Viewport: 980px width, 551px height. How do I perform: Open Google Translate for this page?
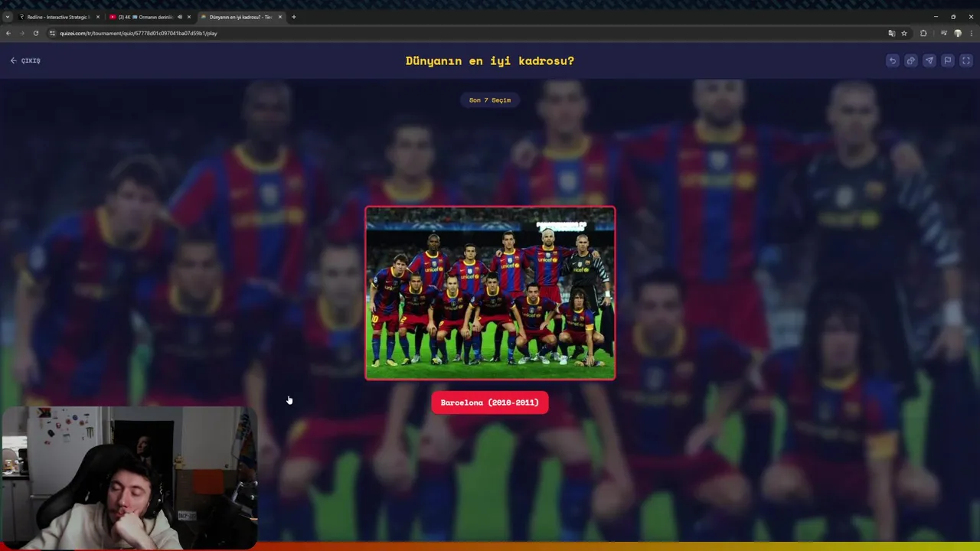click(x=891, y=33)
